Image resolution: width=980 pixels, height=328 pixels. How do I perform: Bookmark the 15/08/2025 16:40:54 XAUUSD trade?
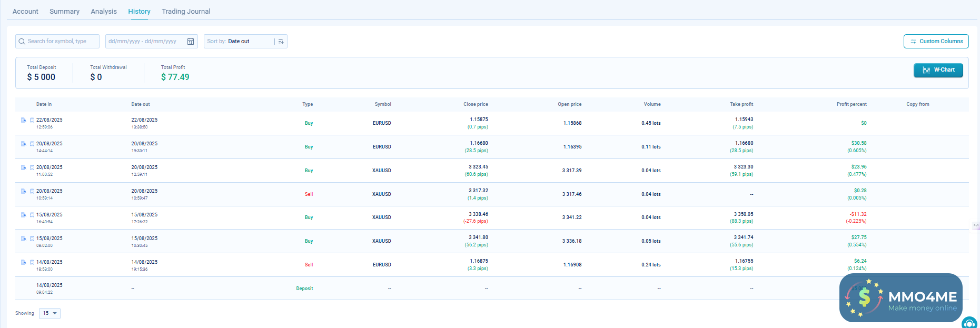pos(32,215)
